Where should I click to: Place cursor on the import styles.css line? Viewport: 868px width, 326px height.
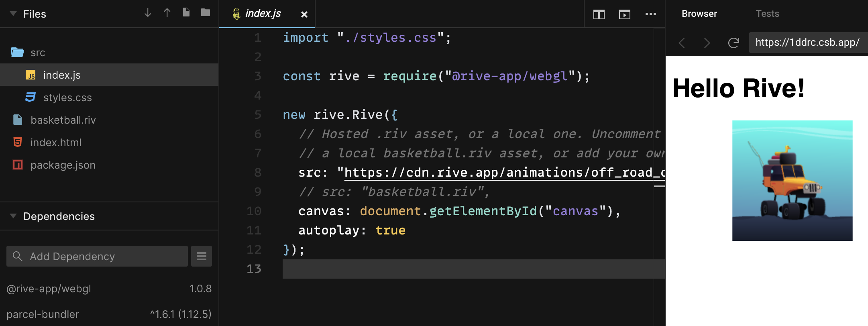[367, 38]
